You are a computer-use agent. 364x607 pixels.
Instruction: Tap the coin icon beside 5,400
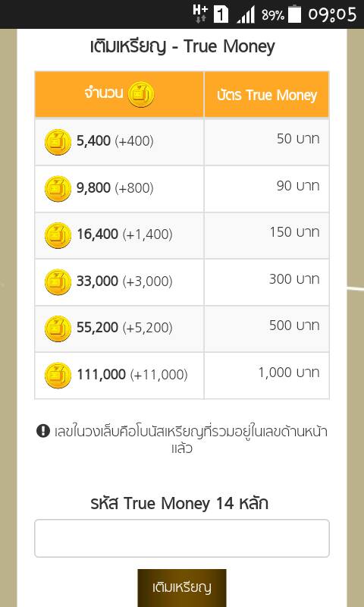pyautogui.click(x=58, y=142)
